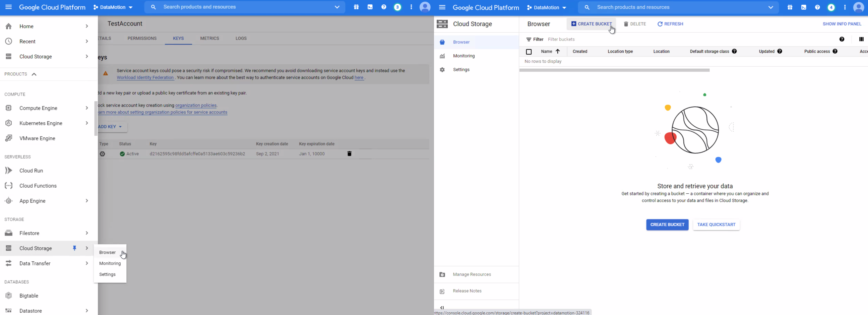Open notifications badge showing 3

point(397,7)
